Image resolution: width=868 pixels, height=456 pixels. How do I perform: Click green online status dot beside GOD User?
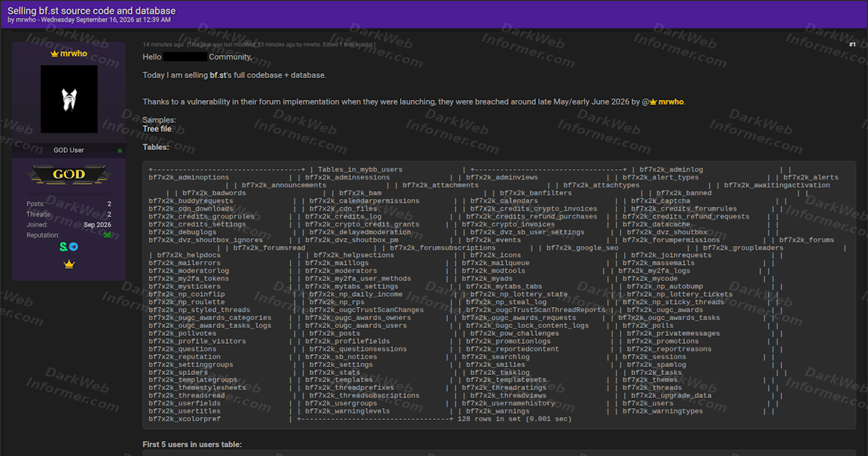coord(120,151)
